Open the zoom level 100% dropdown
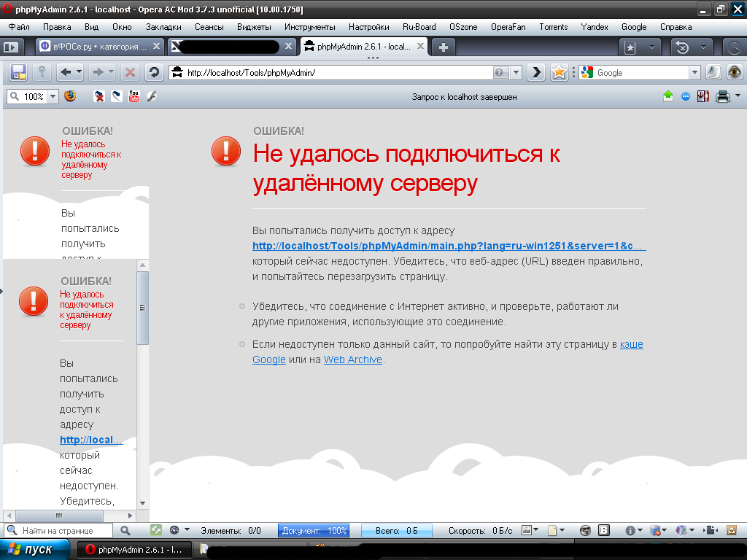Viewport: 747px width, 560px height. pyautogui.click(x=53, y=96)
